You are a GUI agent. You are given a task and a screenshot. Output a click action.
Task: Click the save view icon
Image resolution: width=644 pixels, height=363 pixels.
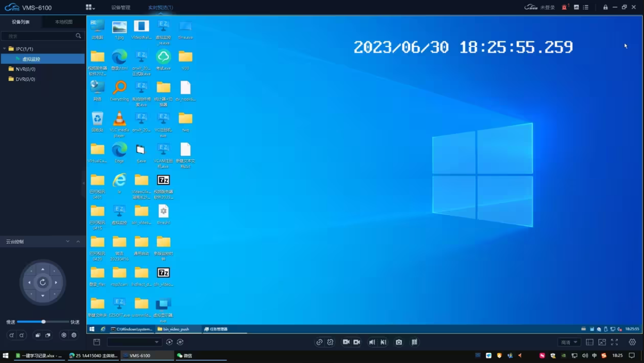pyautogui.click(x=97, y=342)
